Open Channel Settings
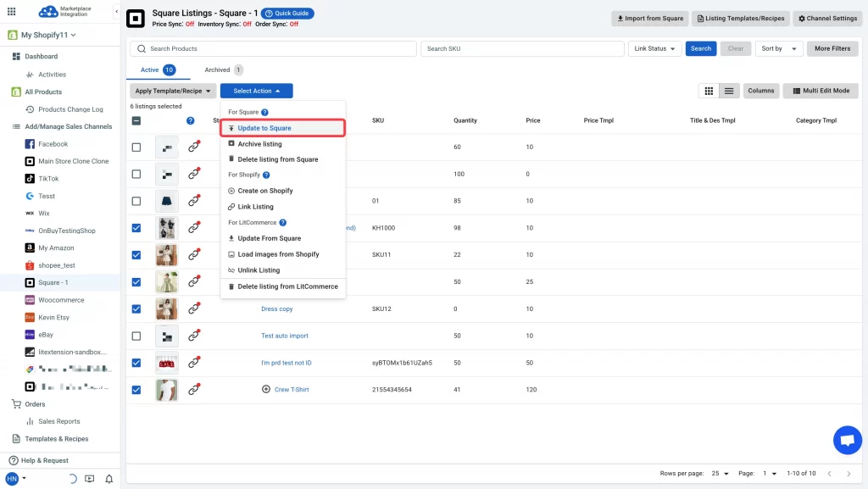868x489 pixels. point(827,19)
